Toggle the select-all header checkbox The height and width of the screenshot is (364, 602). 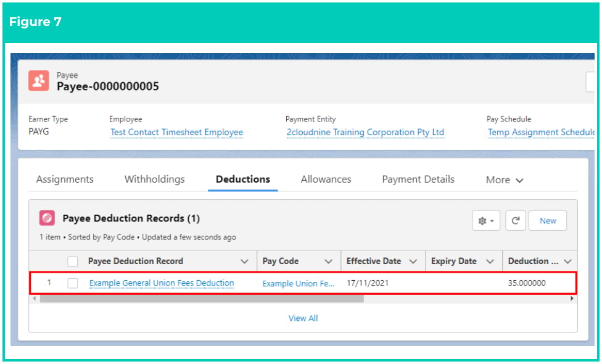[x=73, y=262]
